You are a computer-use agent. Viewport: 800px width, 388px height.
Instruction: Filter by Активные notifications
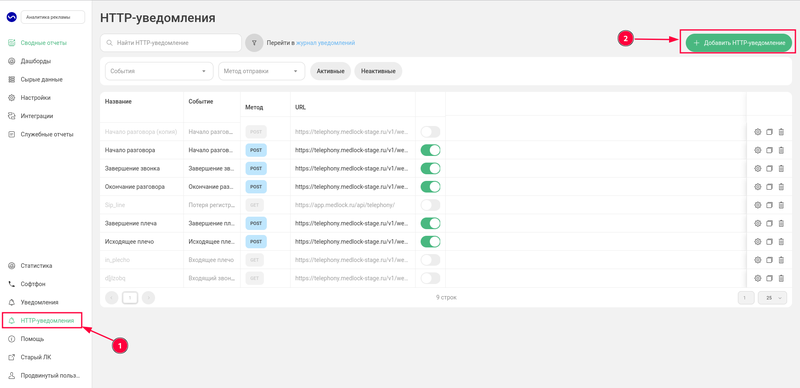click(x=330, y=71)
